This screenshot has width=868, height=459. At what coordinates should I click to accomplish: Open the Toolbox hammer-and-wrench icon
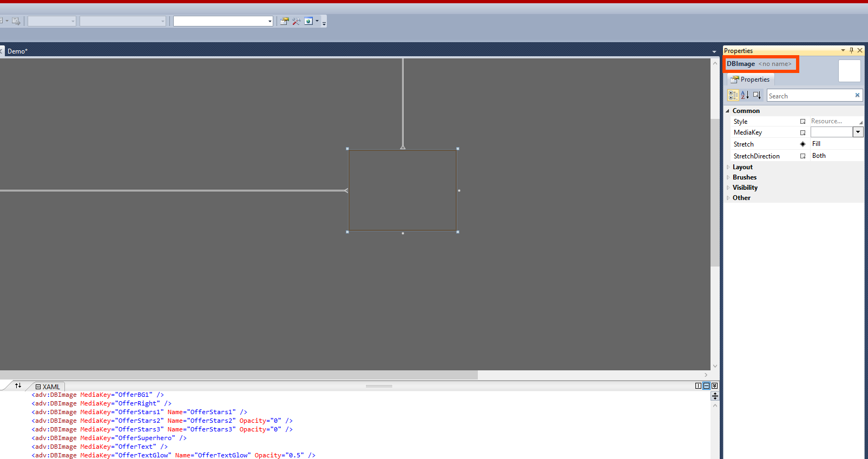coord(296,21)
